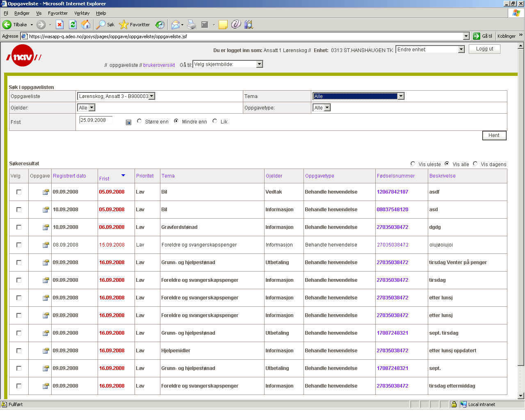Click the forward navigation arrow
The height and width of the screenshot is (420, 525).
click(x=41, y=25)
